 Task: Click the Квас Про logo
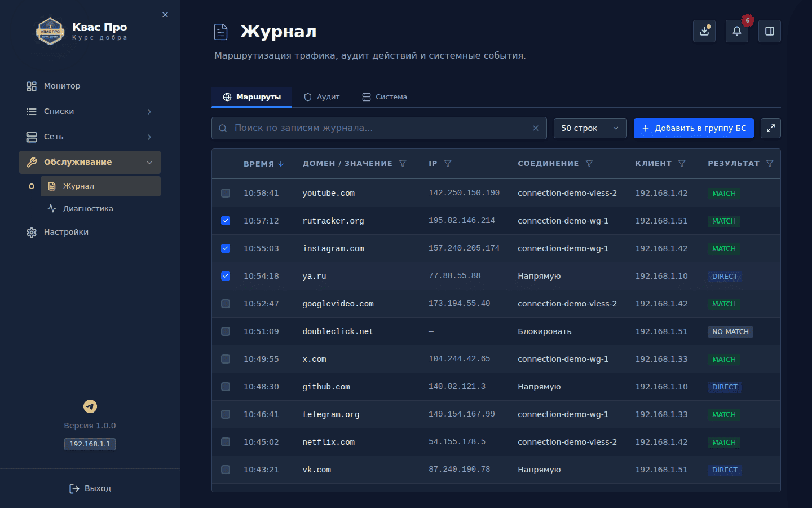pos(50,32)
